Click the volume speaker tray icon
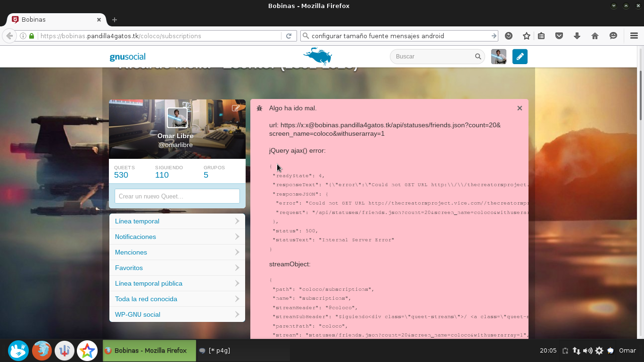 click(587, 351)
